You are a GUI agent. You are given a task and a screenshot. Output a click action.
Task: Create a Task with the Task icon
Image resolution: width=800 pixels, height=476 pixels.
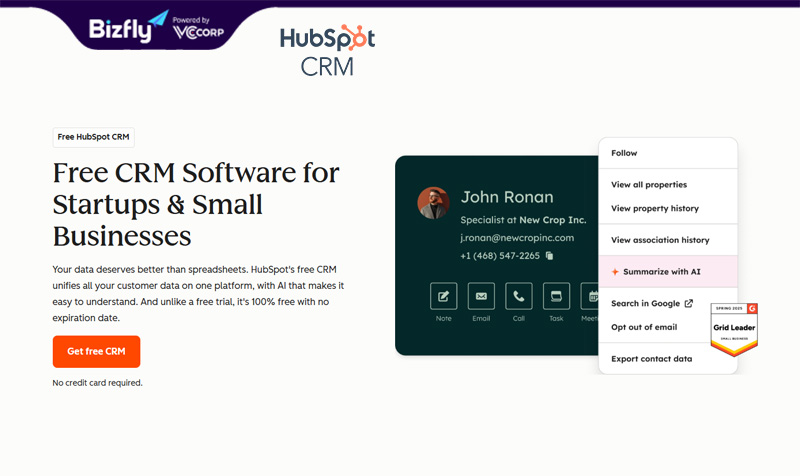(x=556, y=296)
